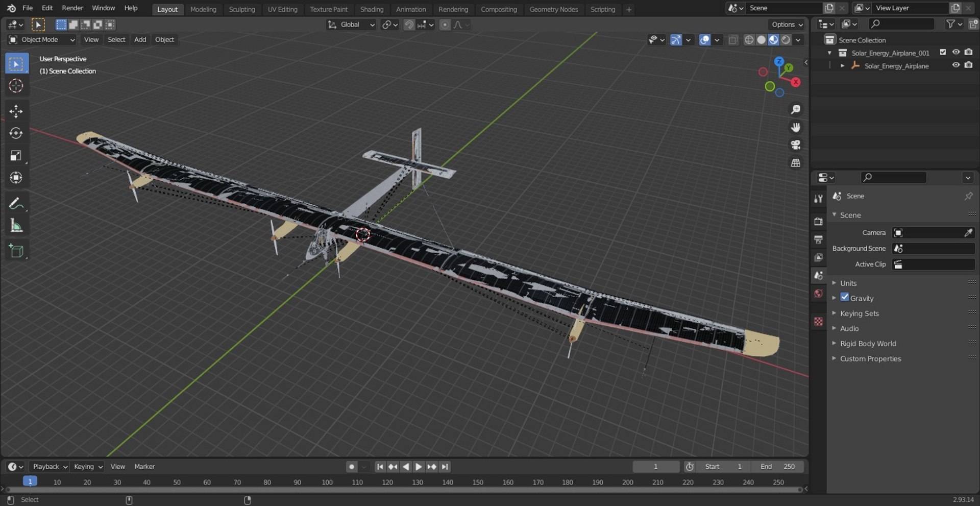Click the Marker menu in the timeline
980x506 pixels.
[x=144, y=467]
